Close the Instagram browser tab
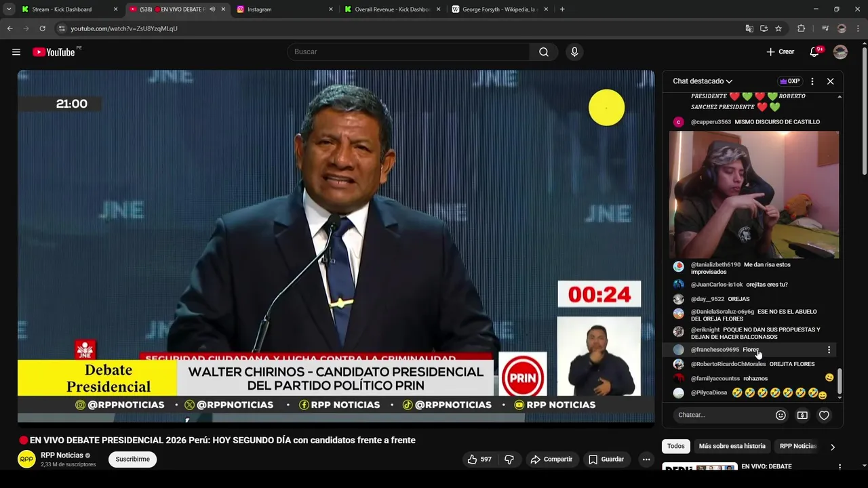This screenshot has width=868, height=488. pos(331,9)
